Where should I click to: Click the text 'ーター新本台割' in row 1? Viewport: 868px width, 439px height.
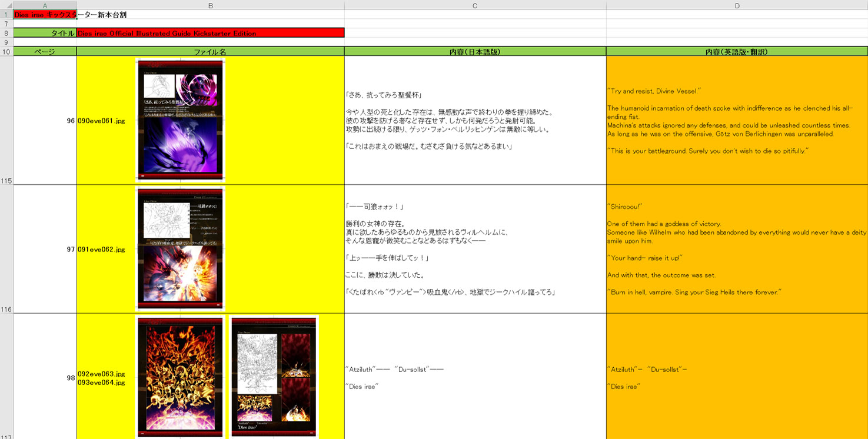point(102,15)
